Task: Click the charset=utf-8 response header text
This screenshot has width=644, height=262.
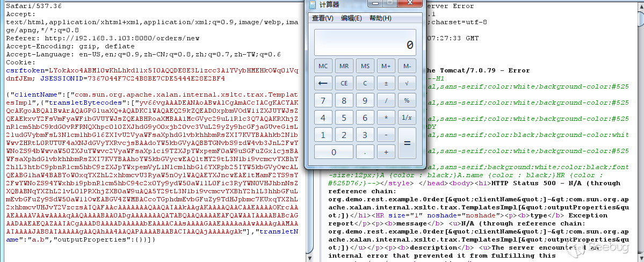Action: 460,22
